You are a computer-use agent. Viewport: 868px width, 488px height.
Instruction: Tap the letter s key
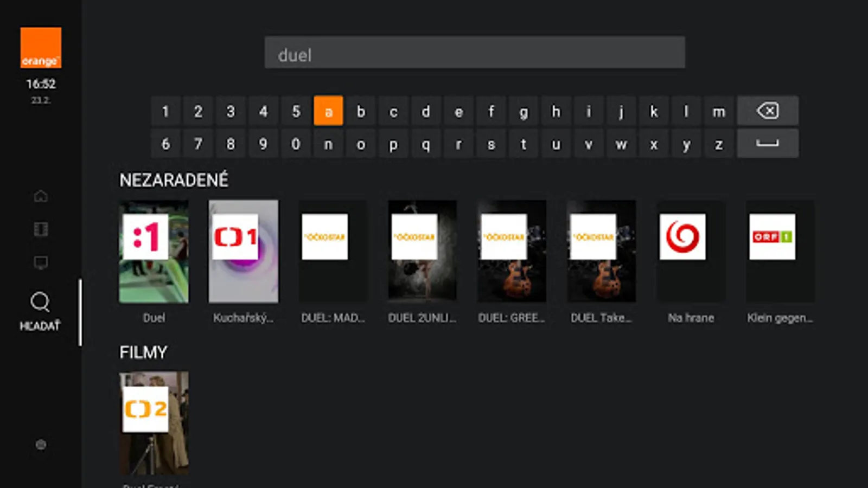491,144
